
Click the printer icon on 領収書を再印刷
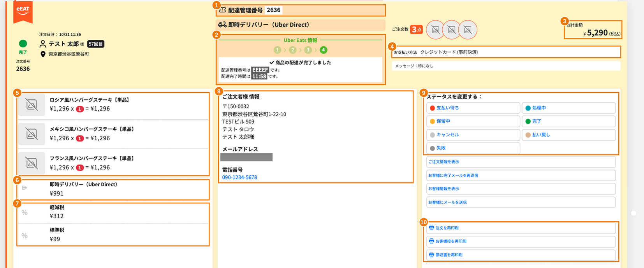(x=431, y=255)
